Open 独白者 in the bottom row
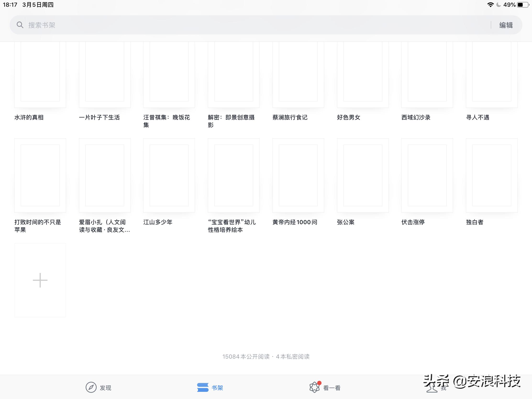532x399 pixels. tap(491, 176)
